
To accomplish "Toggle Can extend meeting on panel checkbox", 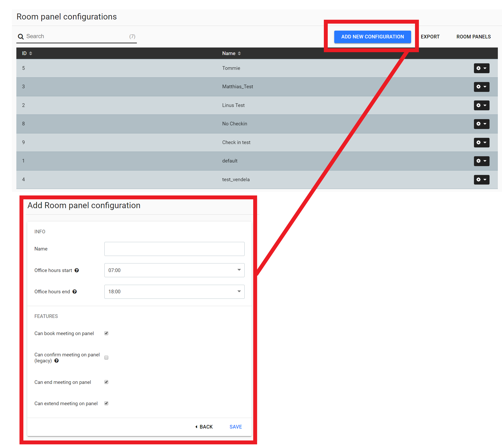I will pyautogui.click(x=106, y=403).
